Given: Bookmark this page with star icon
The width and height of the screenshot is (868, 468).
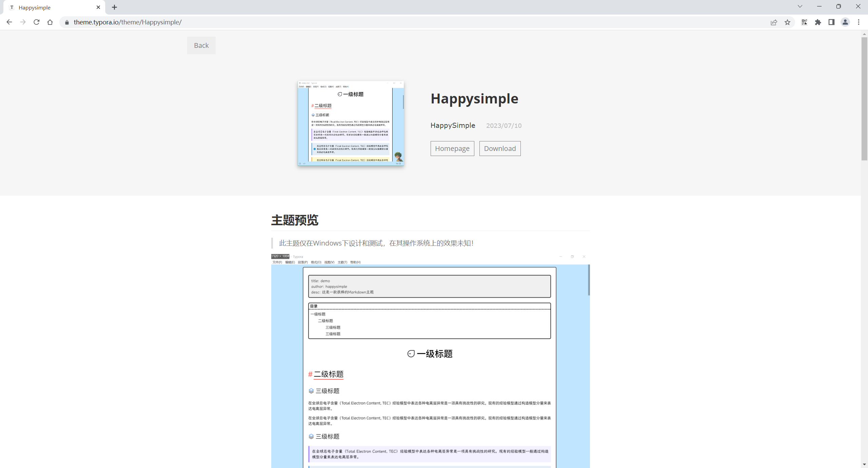Looking at the screenshot, I should (787, 22).
